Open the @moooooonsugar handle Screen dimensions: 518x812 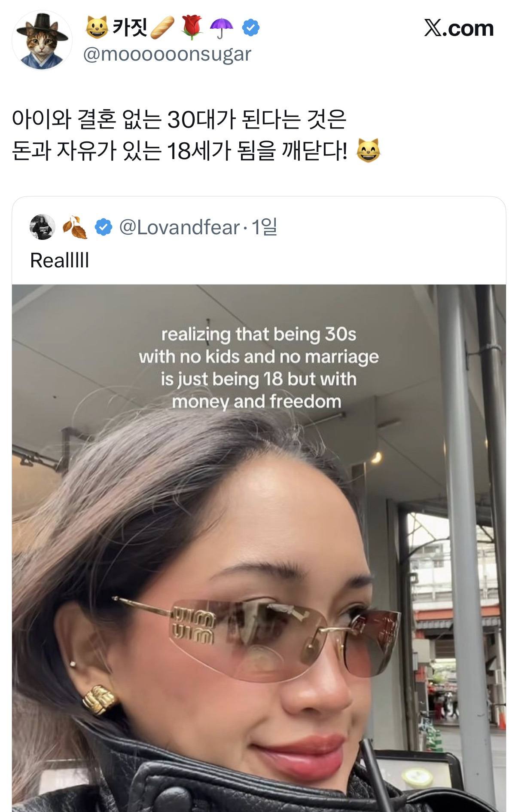coord(167,54)
